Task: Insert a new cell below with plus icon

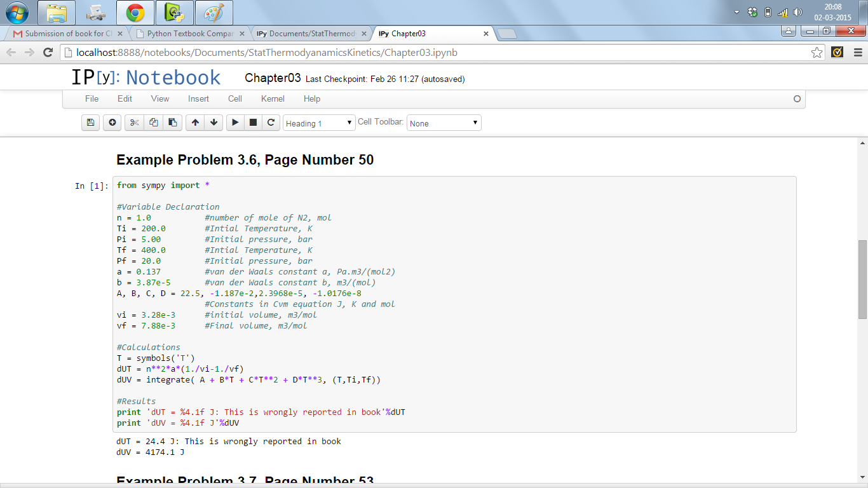Action: (x=112, y=123)
